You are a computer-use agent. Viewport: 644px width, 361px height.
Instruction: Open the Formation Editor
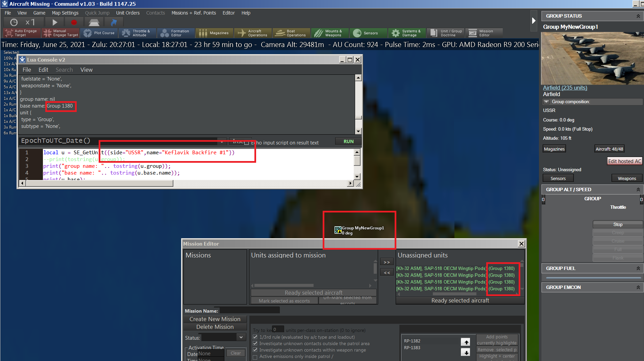tap(176, 33)
